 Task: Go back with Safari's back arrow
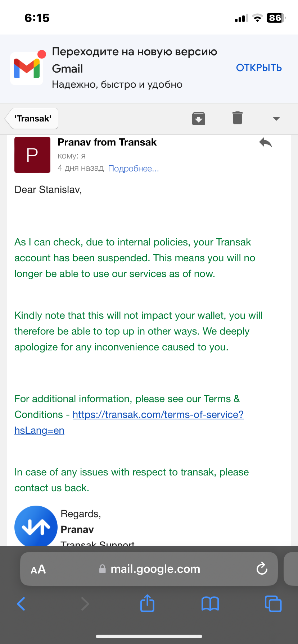coord(21,604)
